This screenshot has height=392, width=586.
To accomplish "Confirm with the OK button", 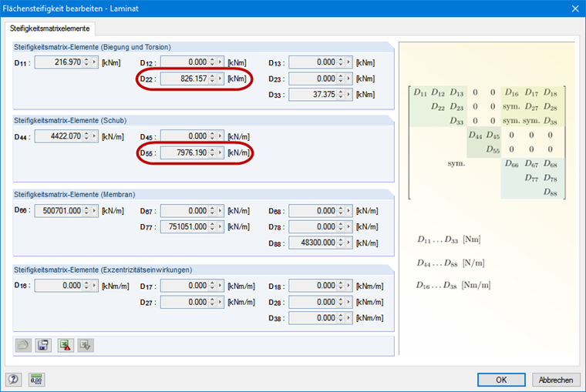I will coord(501,380).
